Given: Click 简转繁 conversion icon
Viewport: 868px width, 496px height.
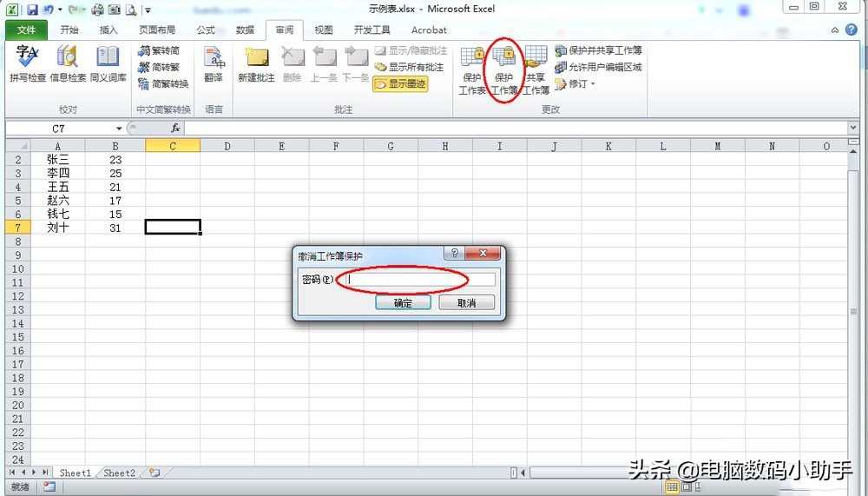Looking at the screenshot, I should point(159,67).
